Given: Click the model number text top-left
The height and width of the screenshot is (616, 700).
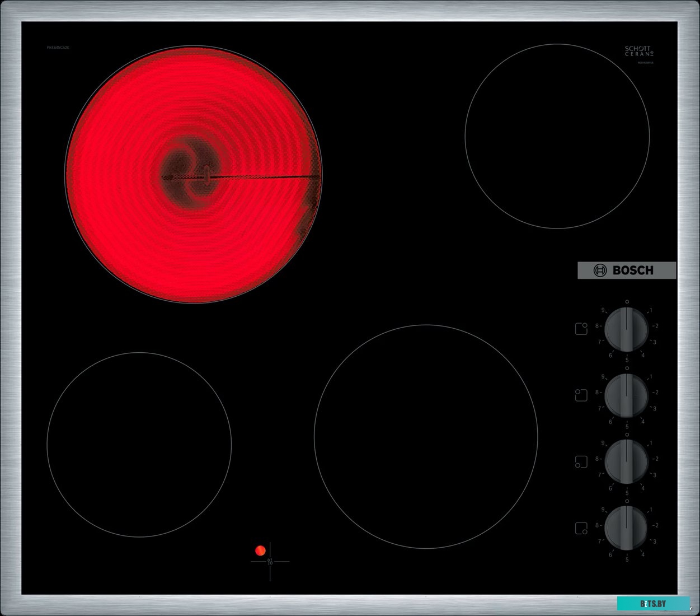Looking at the screenshot, I should [58, 48].
